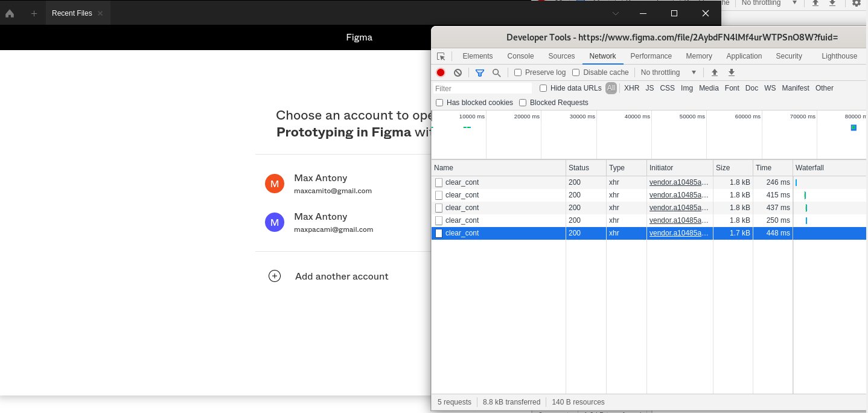Filter requests by Font
Screen dimensions: 868x413
coord(732,88)
